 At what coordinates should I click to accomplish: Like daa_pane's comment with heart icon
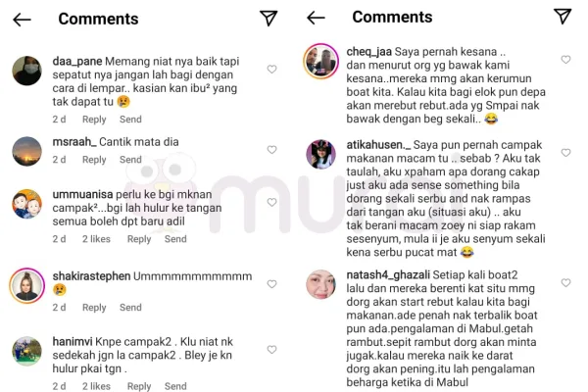coord(271,69)
